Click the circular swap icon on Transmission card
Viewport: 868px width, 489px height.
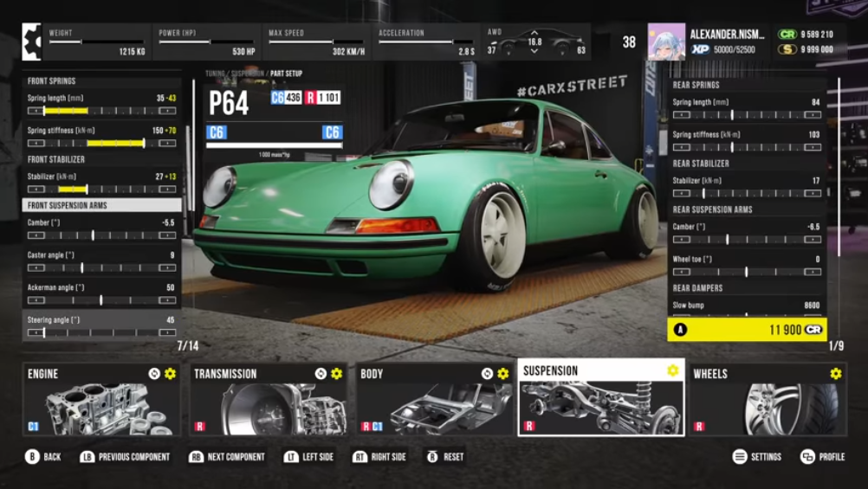click(x=321, y=374)
